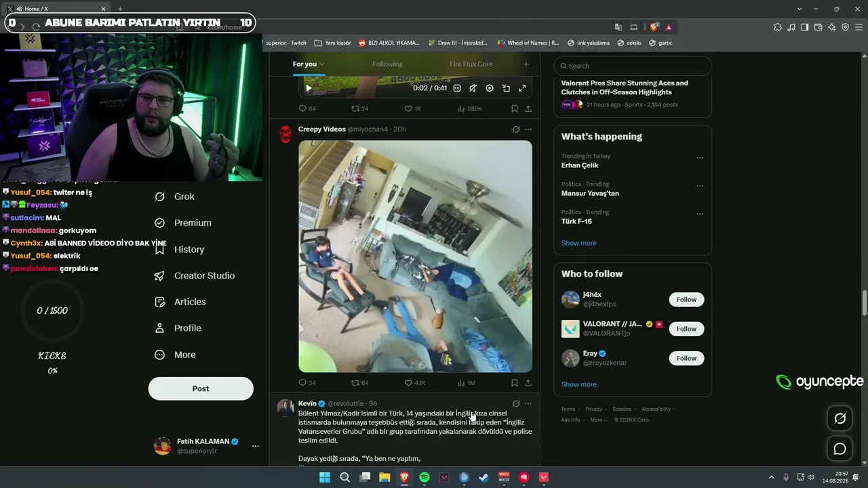View analytics showing 285K views
This screenshot has height=488, width=868.
[470, 108]
